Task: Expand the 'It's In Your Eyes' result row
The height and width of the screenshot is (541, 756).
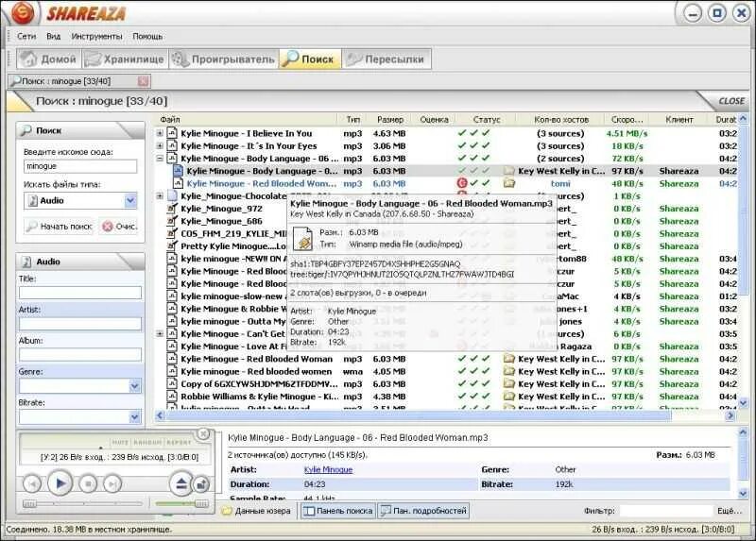Action: (160, 145)
